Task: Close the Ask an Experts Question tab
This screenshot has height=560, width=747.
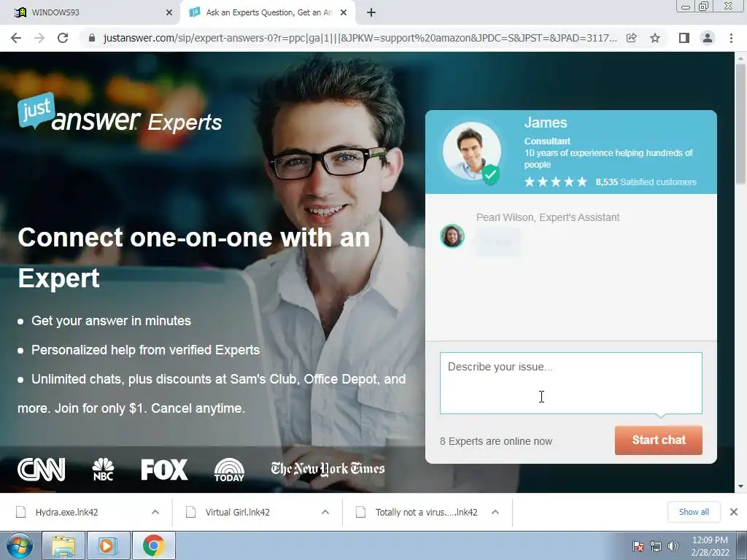Action: click(x=344, y=13)
